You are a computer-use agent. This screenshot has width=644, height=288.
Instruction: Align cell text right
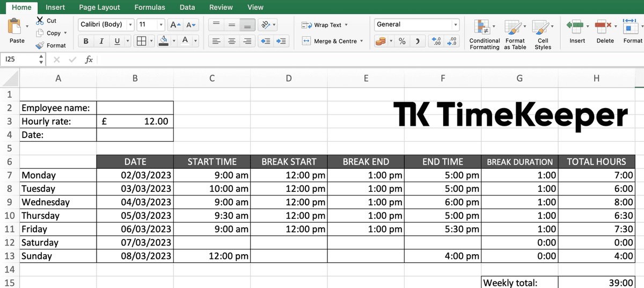click(247, 41)
